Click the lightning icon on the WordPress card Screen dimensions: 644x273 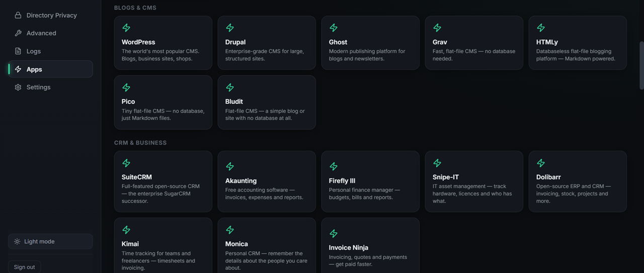coord(126,28)
